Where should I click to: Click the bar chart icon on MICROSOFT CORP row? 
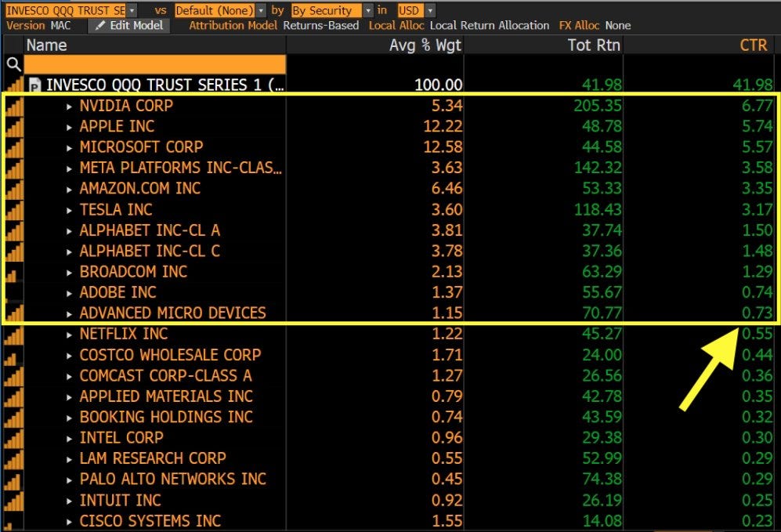click(14, 147)
